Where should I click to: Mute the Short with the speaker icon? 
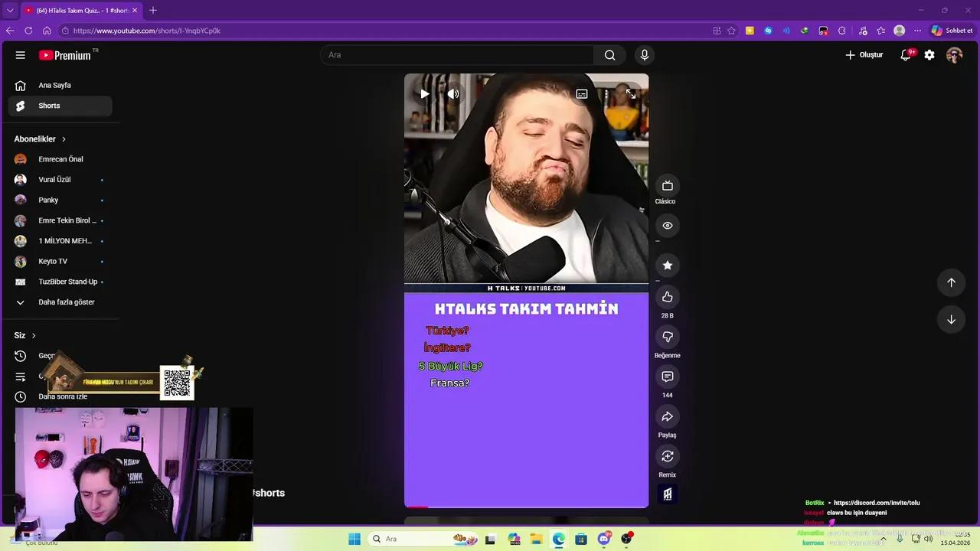pos(453,93)
